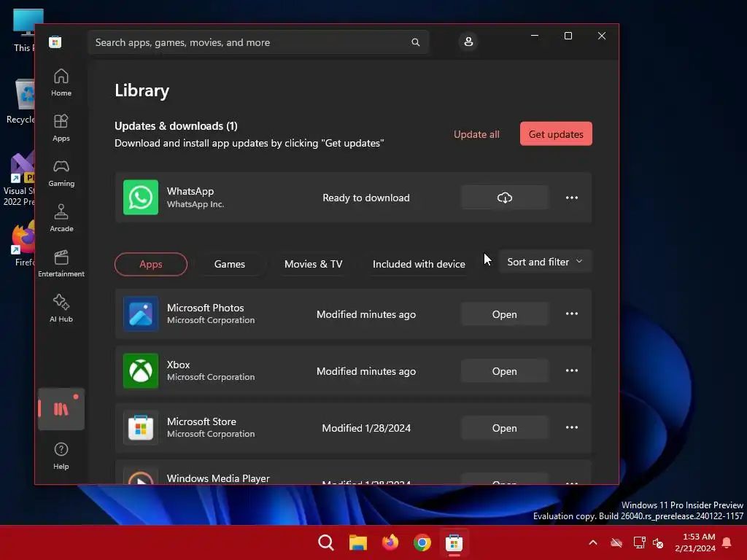Screen dimensions: 747x560
Task: Download WhatsApp with cloud button
Action: (x=505, y=198)
